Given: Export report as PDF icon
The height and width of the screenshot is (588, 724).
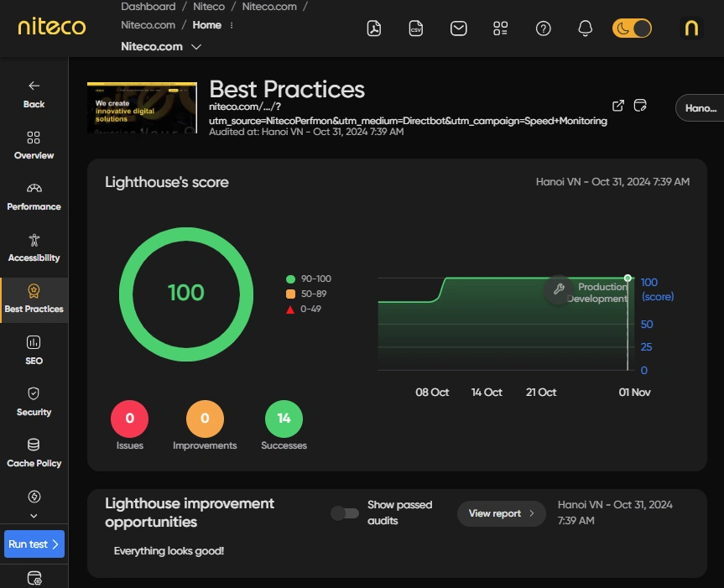Looking at the screenshot, I should [374, 29].
